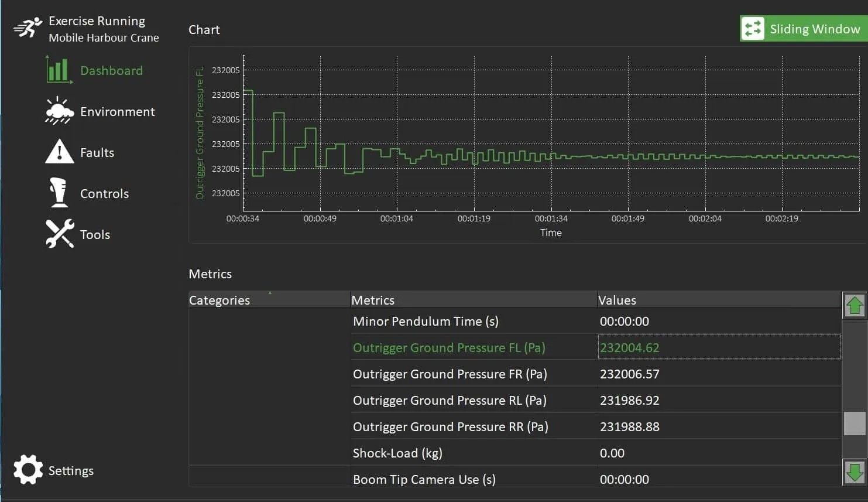
Task: Click the Values column header
Action: [x=617, y=300]
